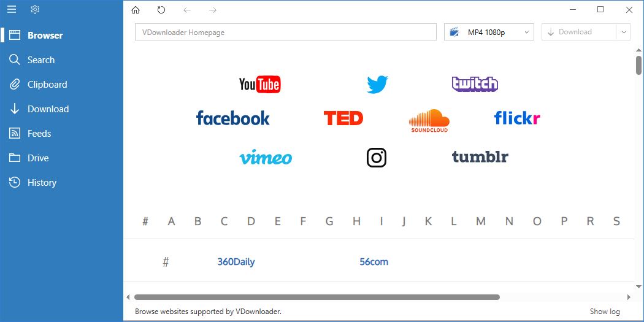Screen dimensions: 644x322
Task: Jump to index letter A
Action: (172, 221)
